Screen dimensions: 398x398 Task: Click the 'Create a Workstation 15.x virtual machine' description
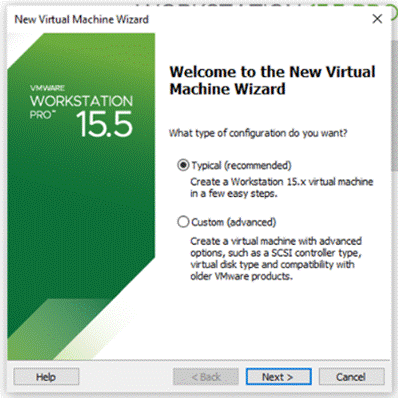(282, 187)
